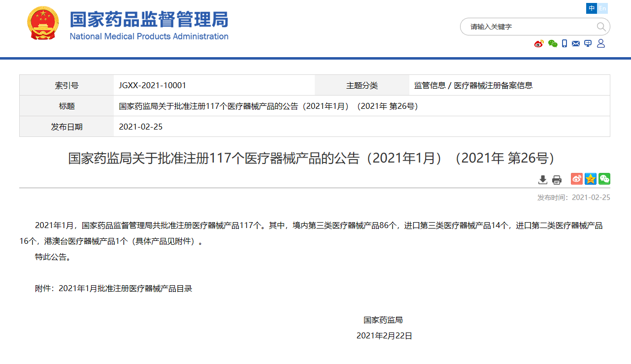Switch the site language to English
Viewport: 631px width, 364px height.
[x=602, y=8]
